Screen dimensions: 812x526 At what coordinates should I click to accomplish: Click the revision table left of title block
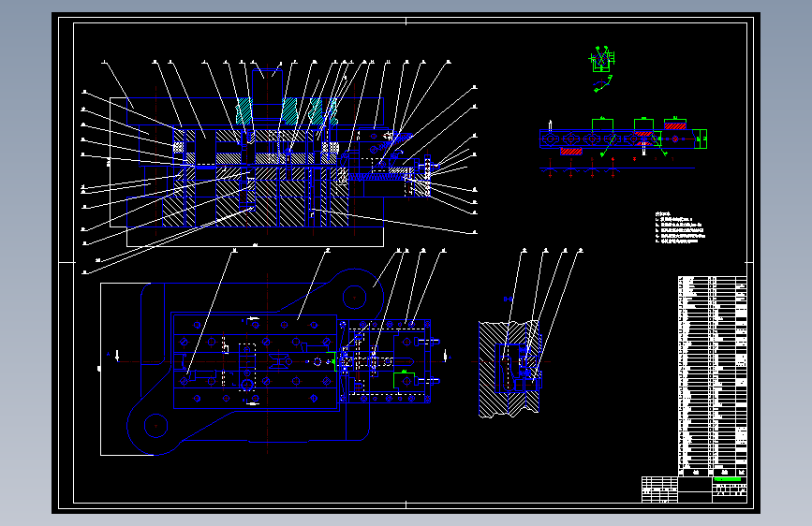[659, 489]
